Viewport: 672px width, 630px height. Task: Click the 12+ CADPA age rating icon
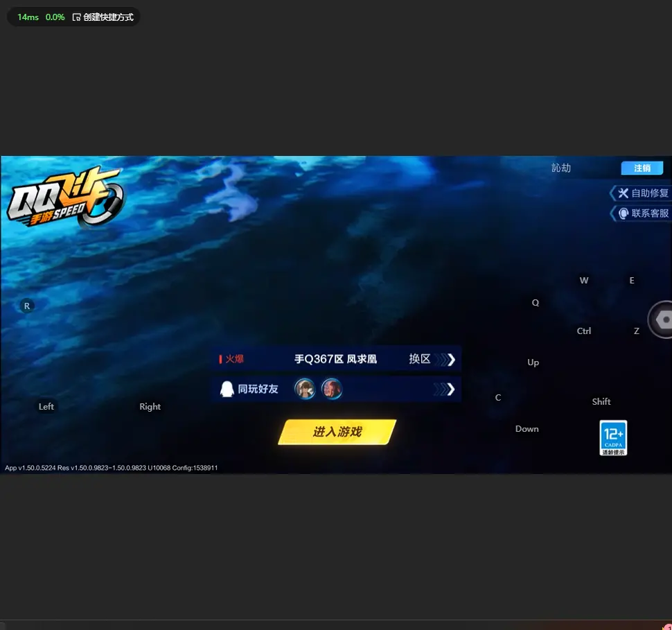(x=613, y=438)
